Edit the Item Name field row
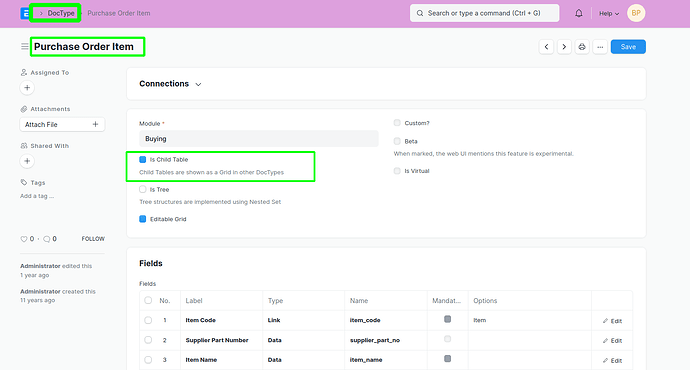 click(613, 360)
